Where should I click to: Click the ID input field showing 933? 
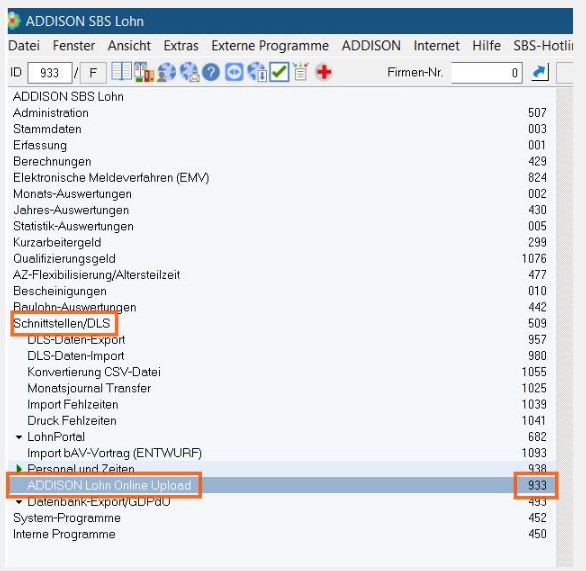click(50, 72)
